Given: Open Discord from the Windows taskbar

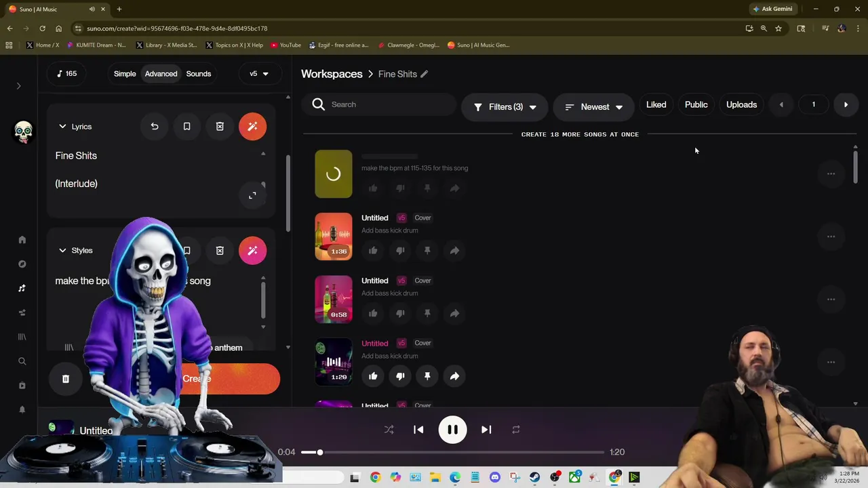Looking at the screenshot, I should tap(494, 478).
